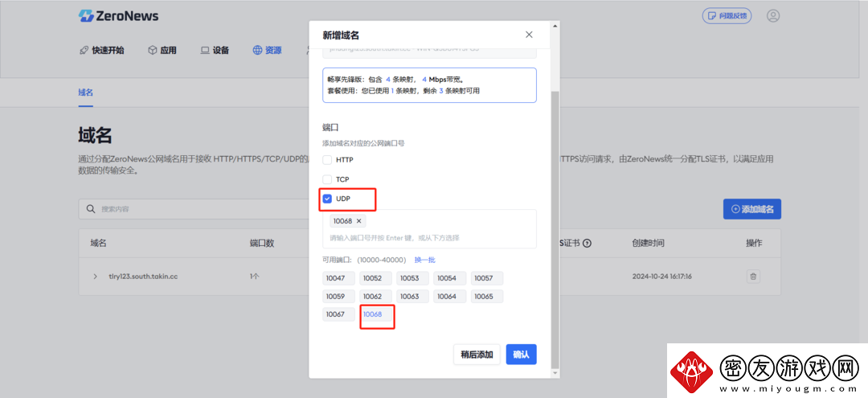Viewport: 868px width, 398px height.
Task: Close the 新增域名 dialog
Action: pyautogui.click(x=529, y=35)
